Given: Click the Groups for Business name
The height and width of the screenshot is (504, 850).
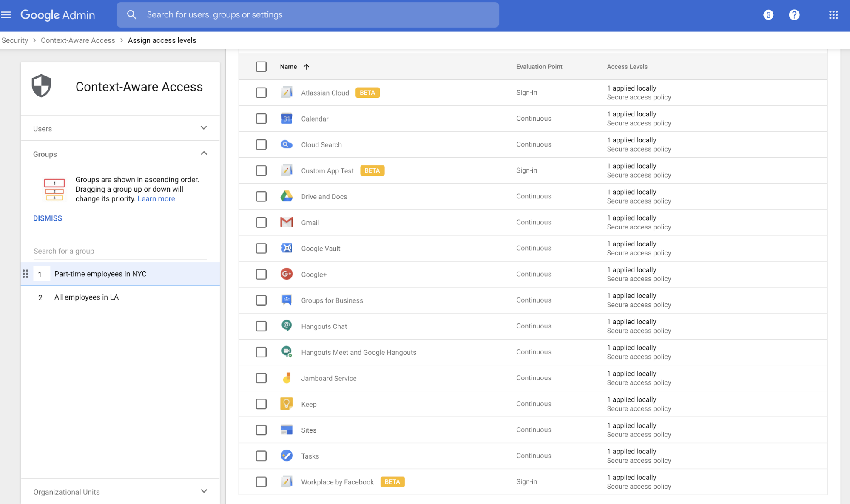Looking at the screenshot, I should 332,300.
